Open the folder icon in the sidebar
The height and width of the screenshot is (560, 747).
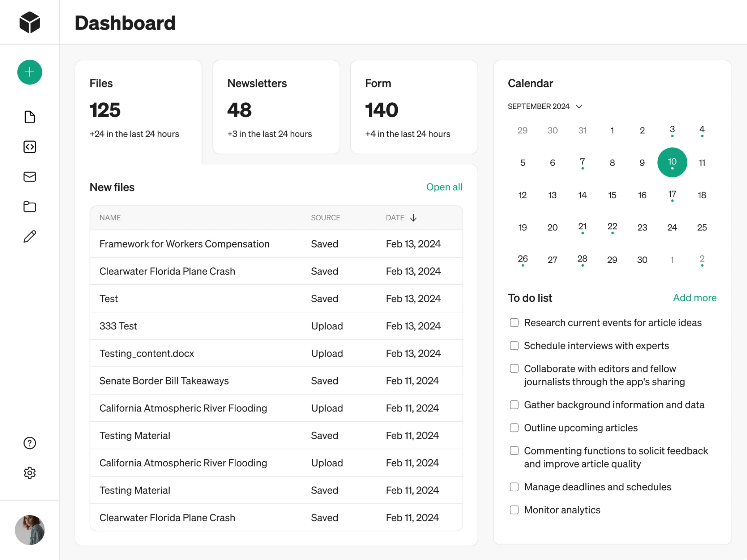(29, 207)
